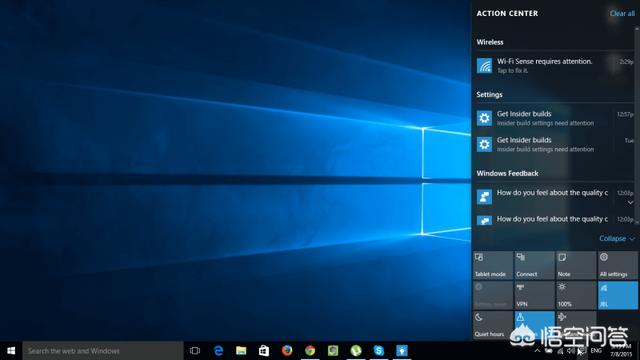Launch Microsoft Edge from the taskbar

point(218,351)
